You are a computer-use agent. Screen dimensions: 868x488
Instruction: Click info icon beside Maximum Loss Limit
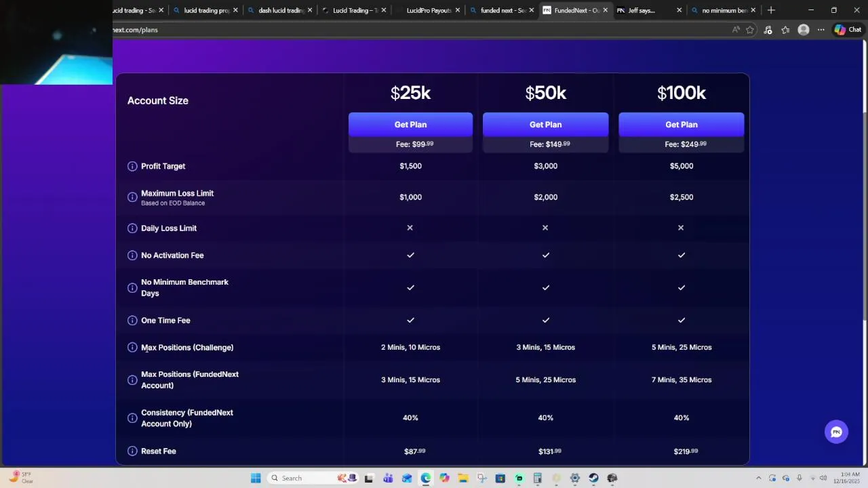(132, 197)
